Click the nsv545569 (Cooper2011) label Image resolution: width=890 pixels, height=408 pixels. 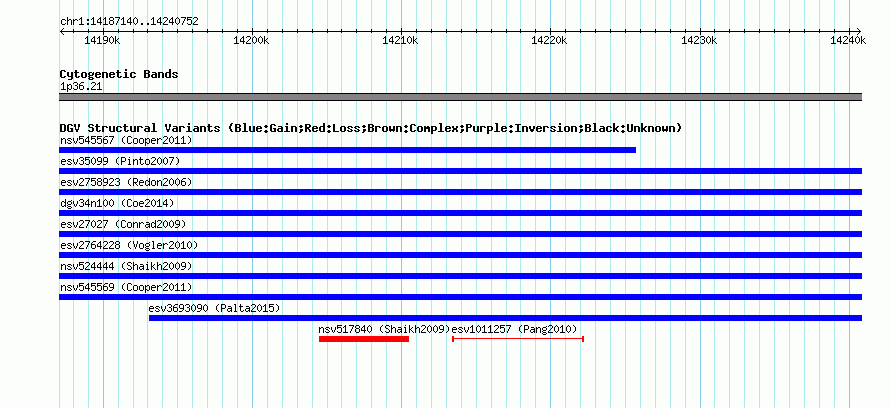(x=126, y=287)
